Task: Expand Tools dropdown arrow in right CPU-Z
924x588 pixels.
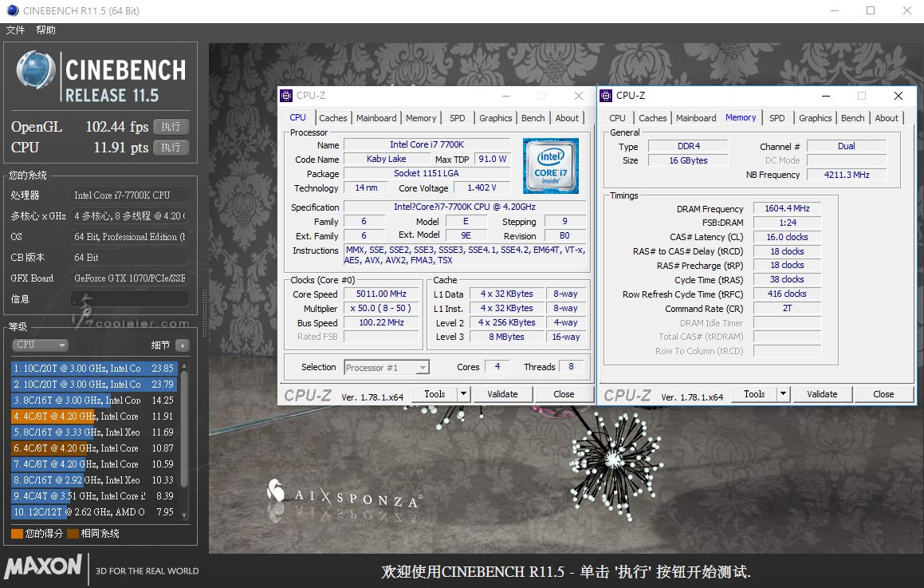Action: pos(783,394)
